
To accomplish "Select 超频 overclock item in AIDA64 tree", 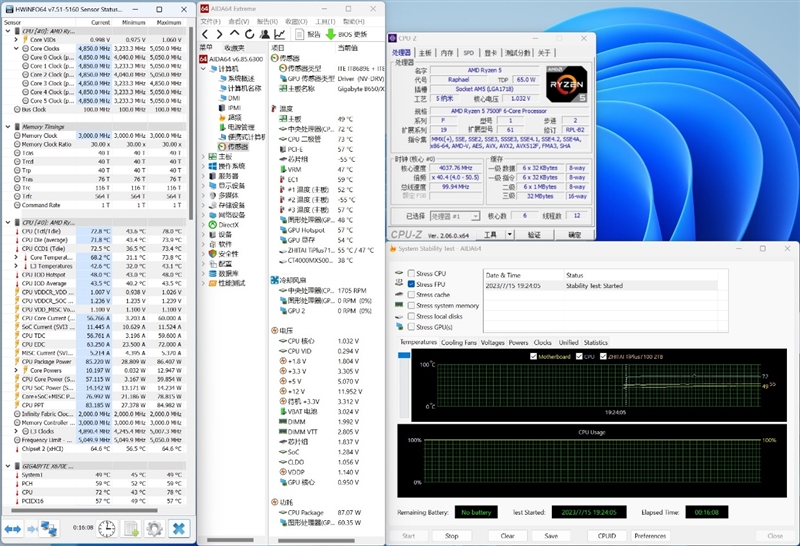I will [x=234, y=117].
